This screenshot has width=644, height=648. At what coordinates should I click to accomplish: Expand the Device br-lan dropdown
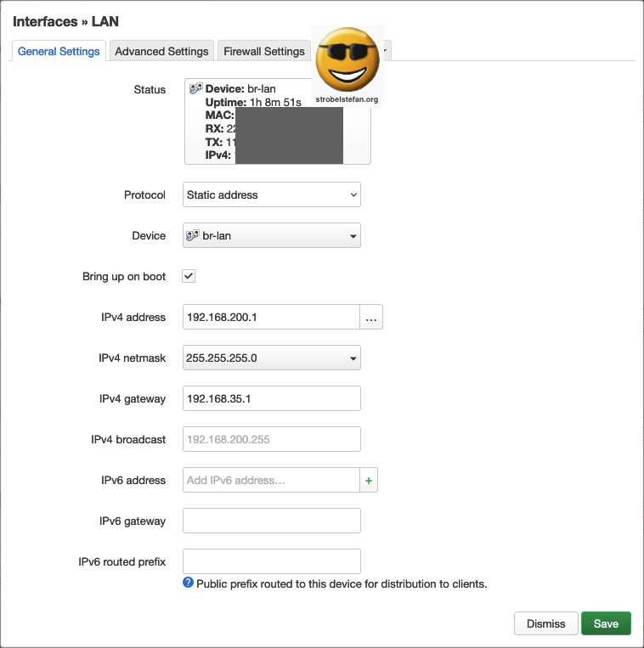[272, 235]
